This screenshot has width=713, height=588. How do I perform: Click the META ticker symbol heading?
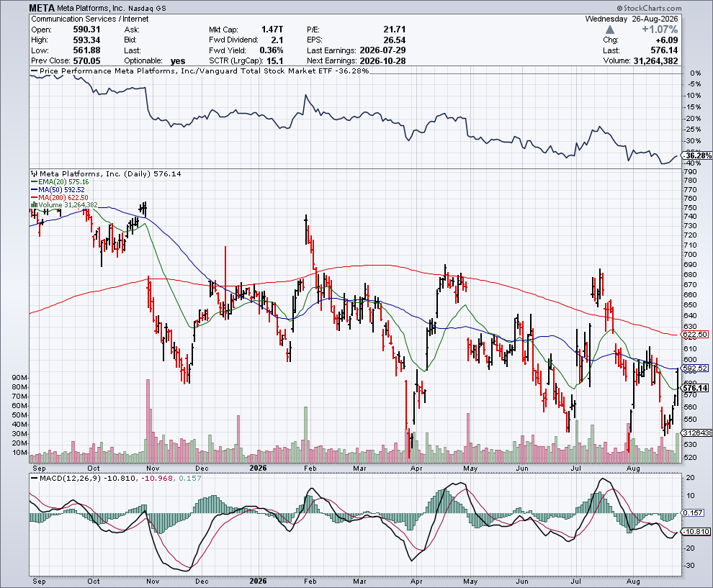pos(42,8)
